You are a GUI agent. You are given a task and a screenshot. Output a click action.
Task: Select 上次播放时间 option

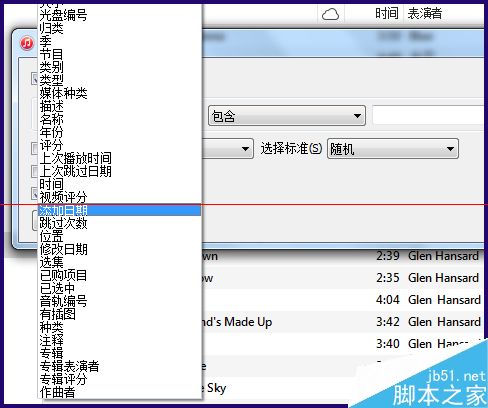tap(120, 158)
